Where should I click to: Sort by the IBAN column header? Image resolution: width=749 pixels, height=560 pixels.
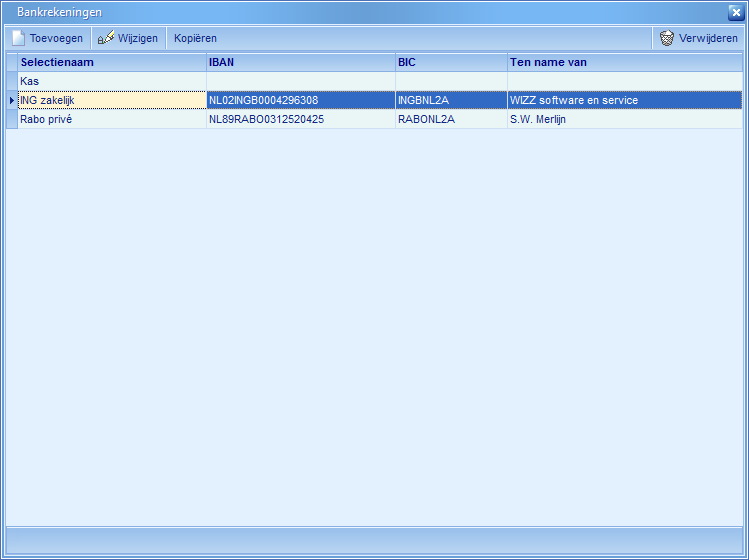click(x=300, y=62)
